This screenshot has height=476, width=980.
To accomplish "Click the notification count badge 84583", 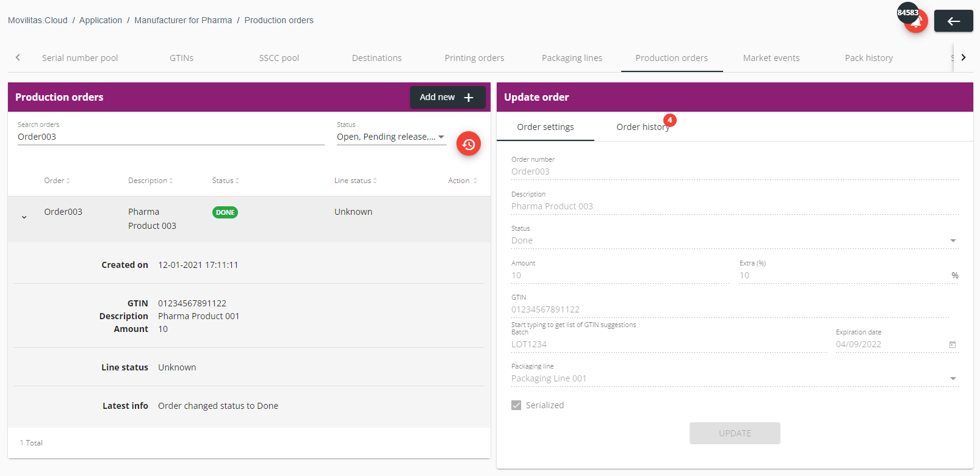I will click(x=908, y=12).
